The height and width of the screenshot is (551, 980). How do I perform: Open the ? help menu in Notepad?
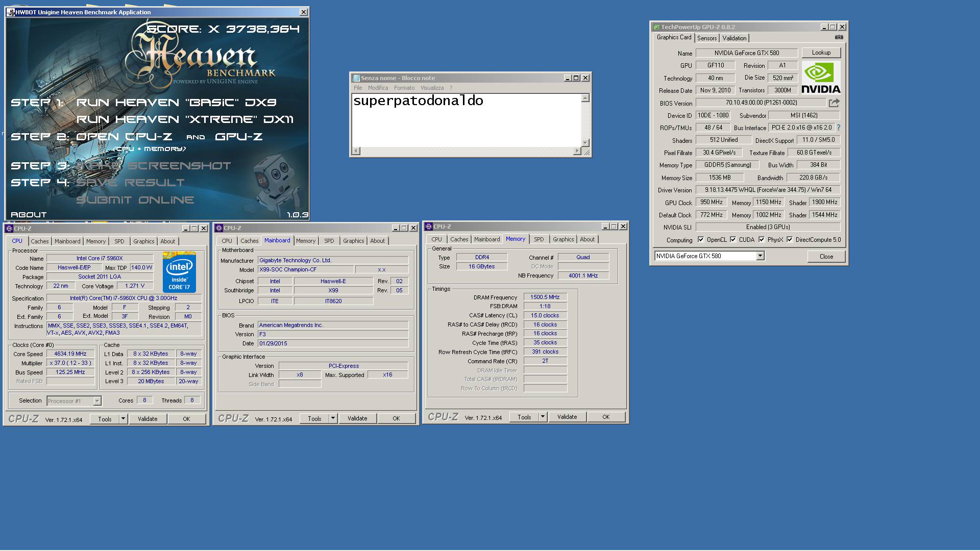pyautogui.click(x=451, y=88)
